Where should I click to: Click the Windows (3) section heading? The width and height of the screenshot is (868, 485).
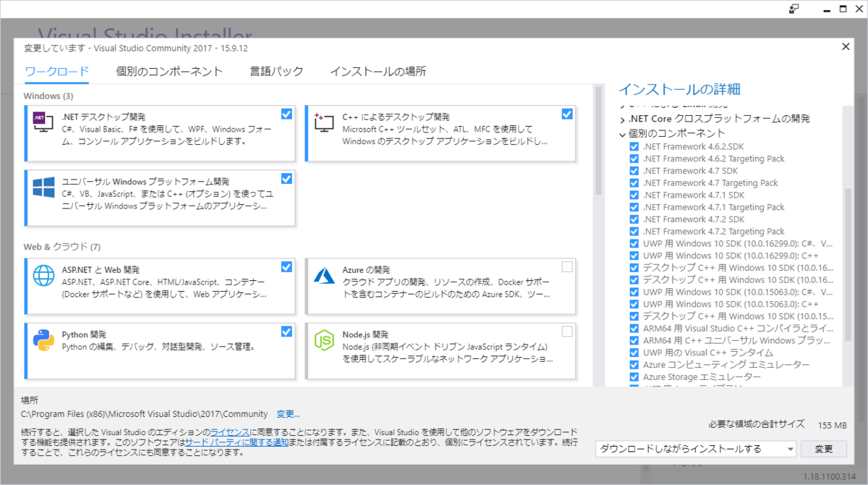pyautogui.click(x=48, y=96)
